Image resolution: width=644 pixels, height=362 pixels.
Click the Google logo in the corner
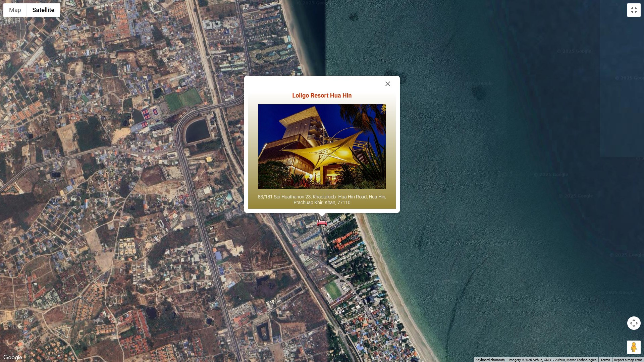click(13, 357)
